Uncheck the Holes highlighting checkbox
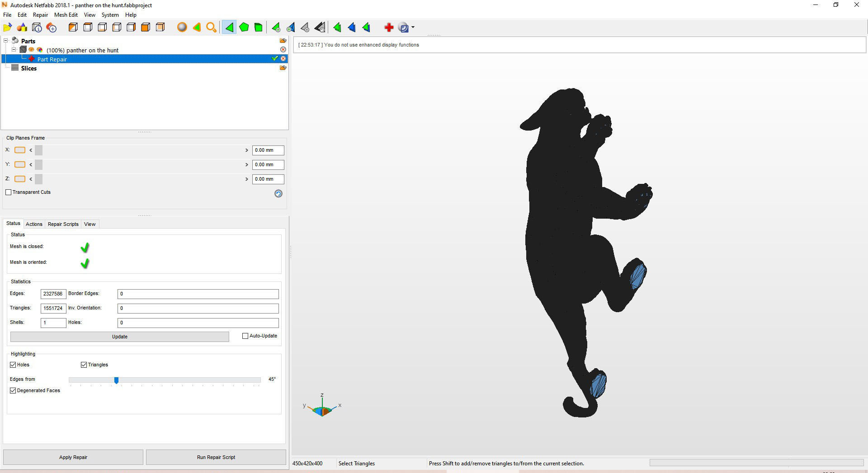The width and height of the screenshot is (868, 473). tap(13, 365)
